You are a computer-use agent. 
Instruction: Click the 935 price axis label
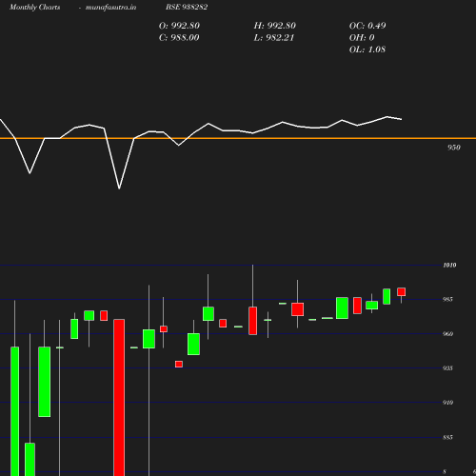pos(447,368)
